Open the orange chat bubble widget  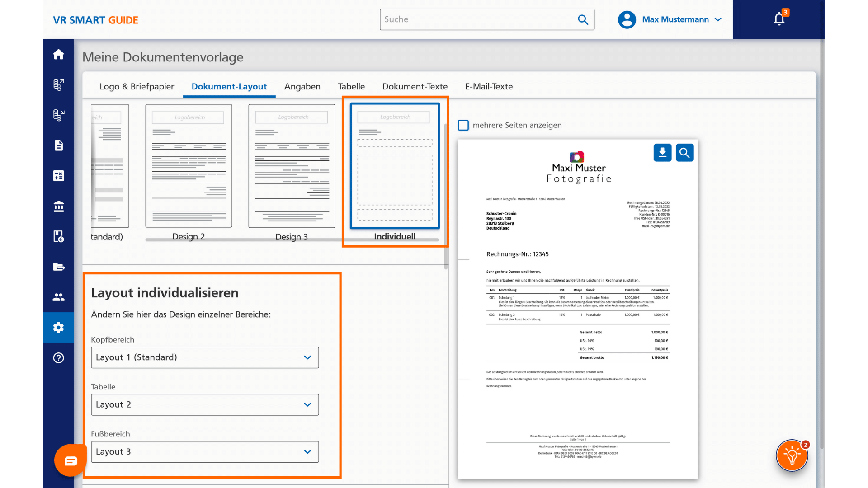tap(71, 460)
